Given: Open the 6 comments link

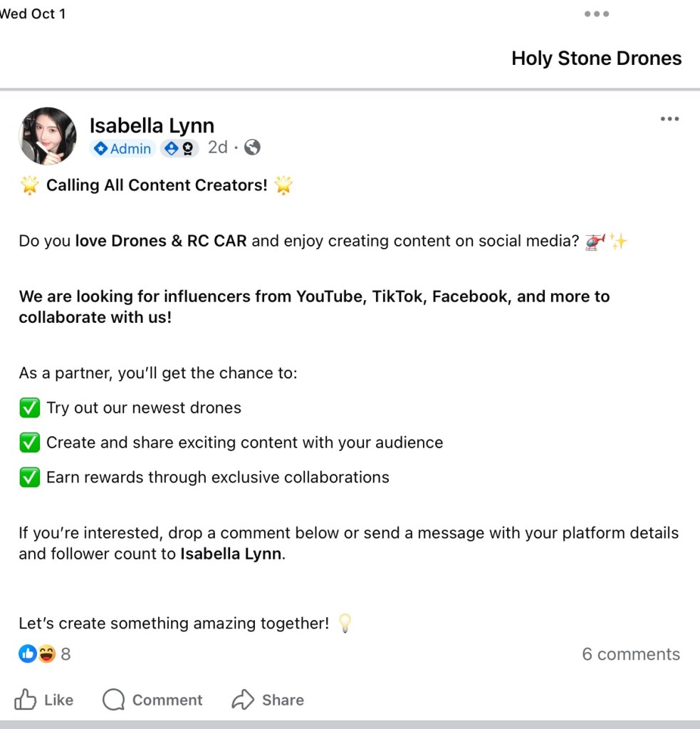Looking at the screenshot, I should coord(631,654).
